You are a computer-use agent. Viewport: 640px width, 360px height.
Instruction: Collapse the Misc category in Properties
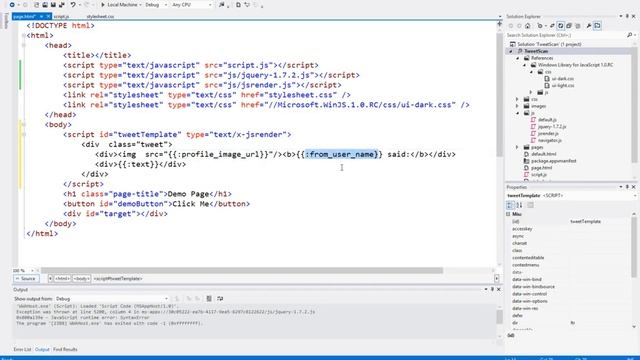click(x=509, y=214)
